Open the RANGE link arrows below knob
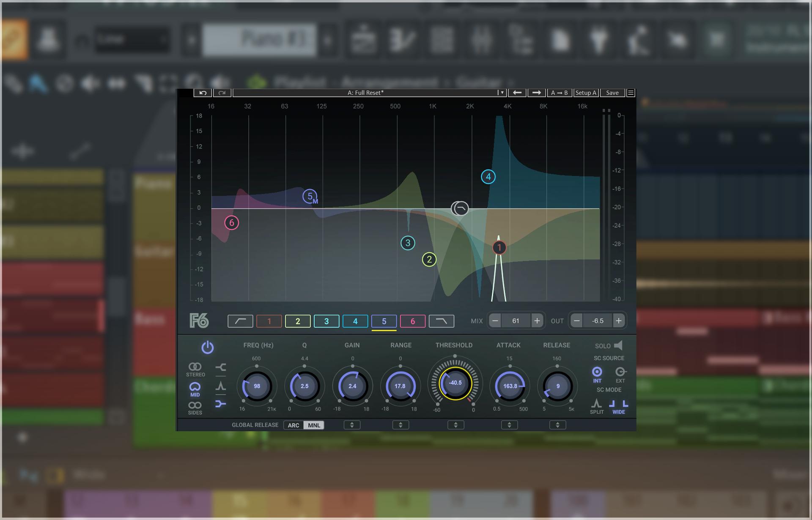This screenshot has height=520, width=812. [x=401, y=425]
